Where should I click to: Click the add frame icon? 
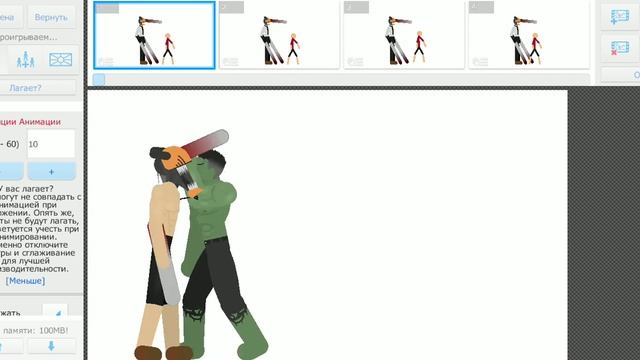point(620,17)
